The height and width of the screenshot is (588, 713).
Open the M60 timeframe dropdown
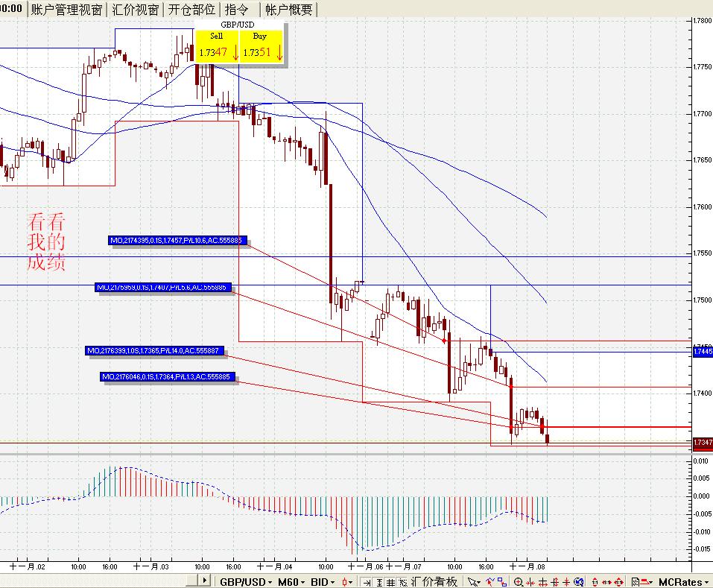point(291,581)
